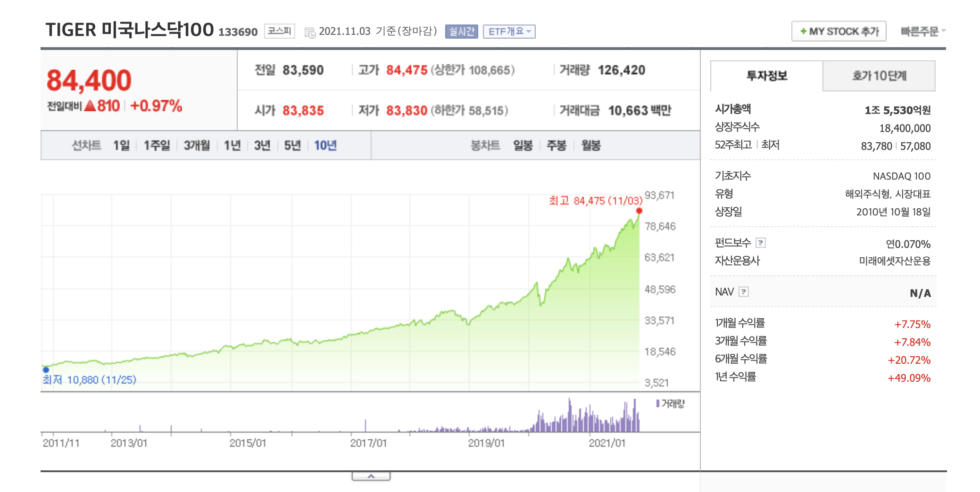Click the 자산운용사 value 미래에셋자산운용
The image size is (980, 492).
click(895, 261)
